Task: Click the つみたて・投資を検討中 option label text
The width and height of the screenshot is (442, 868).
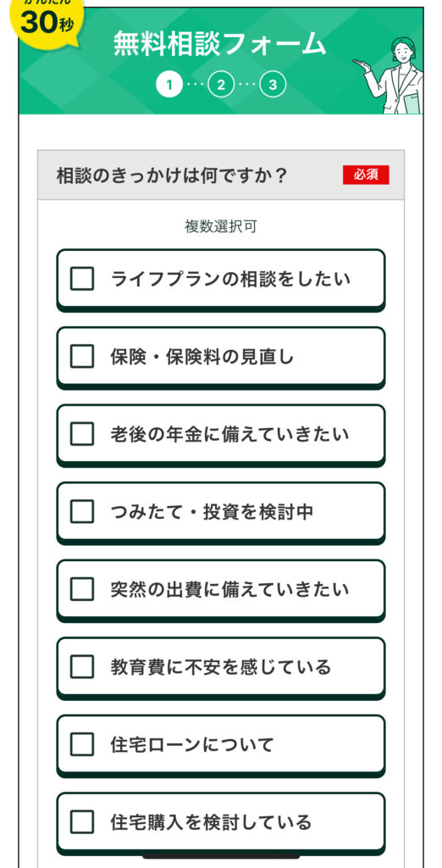Action: [212, 511]
